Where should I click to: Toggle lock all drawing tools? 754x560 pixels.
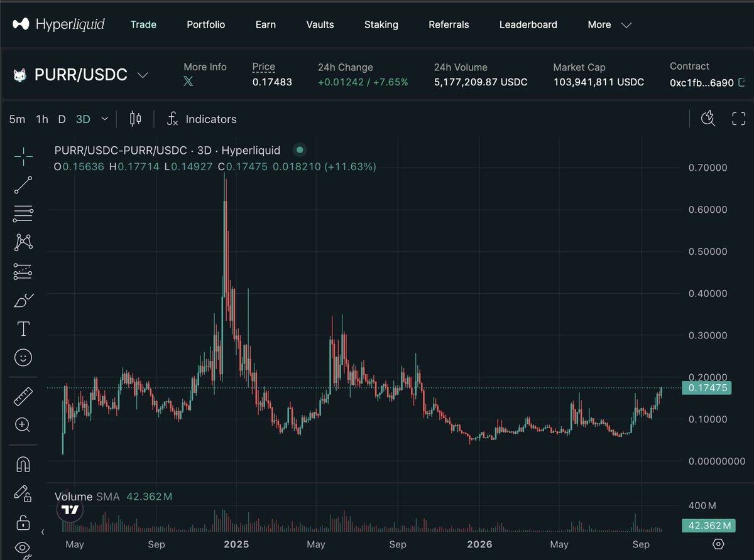pyautogui.click(x=23, y=522)
